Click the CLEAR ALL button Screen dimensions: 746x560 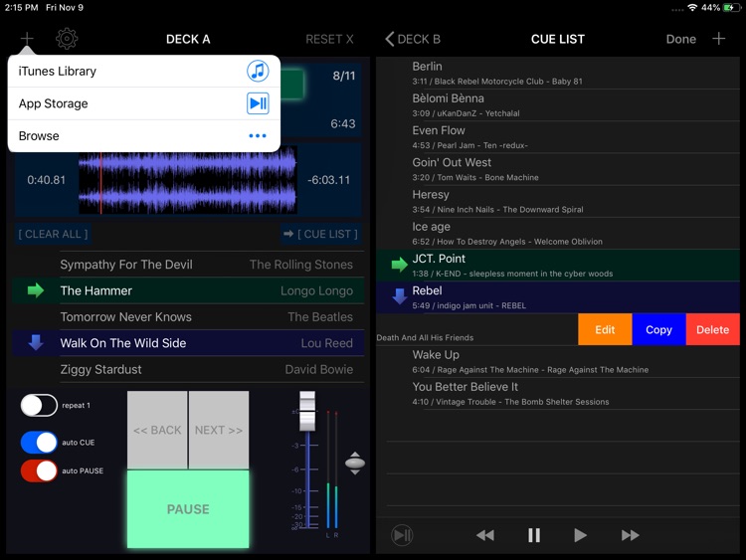point(53,234)
